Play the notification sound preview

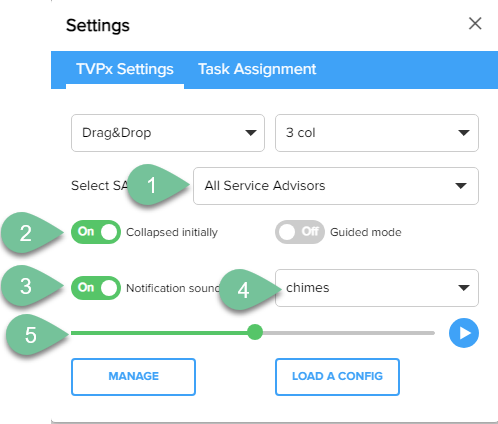tap(464, 333)
